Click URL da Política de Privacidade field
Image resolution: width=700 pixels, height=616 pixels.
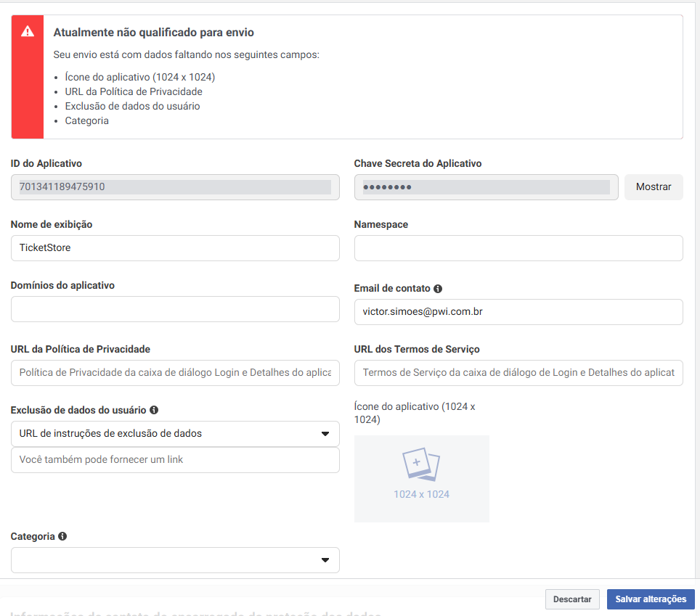pyautogui.click(x=175, y=373)
